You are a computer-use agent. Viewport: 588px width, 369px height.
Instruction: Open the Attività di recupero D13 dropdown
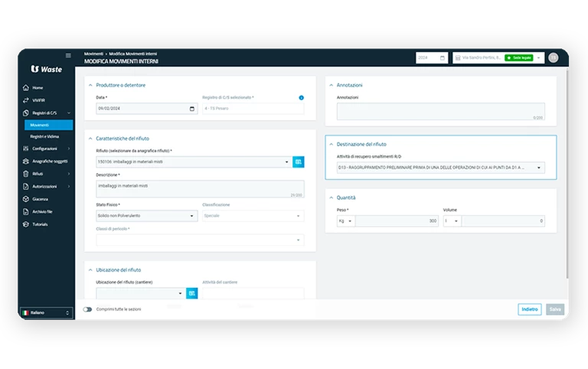tap(441, 168)
